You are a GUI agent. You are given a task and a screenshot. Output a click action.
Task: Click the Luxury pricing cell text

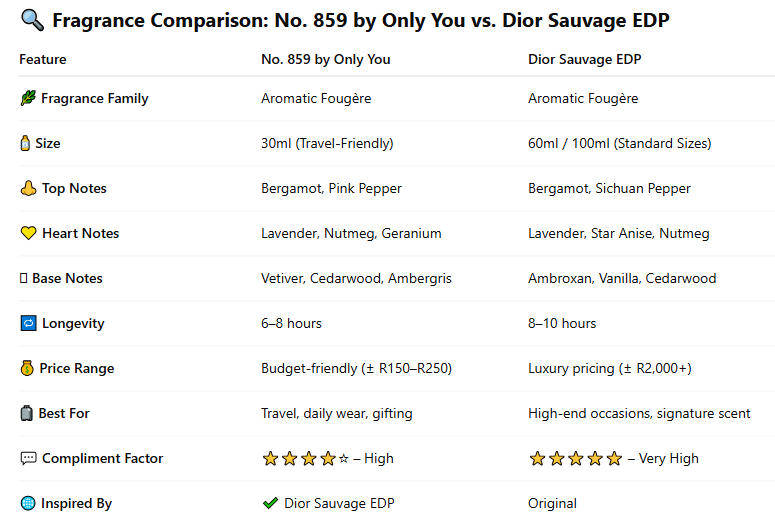tap(609, 368)
